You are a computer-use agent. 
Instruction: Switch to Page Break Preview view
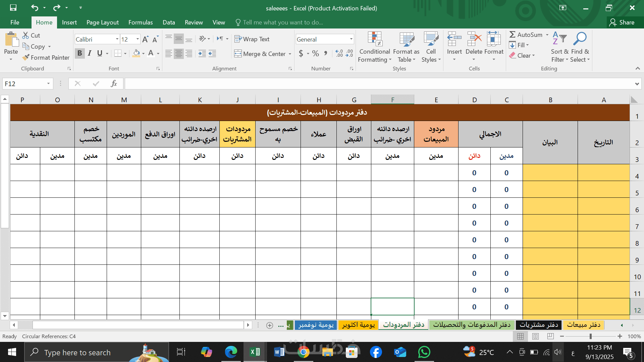click(x=551, y=336)
